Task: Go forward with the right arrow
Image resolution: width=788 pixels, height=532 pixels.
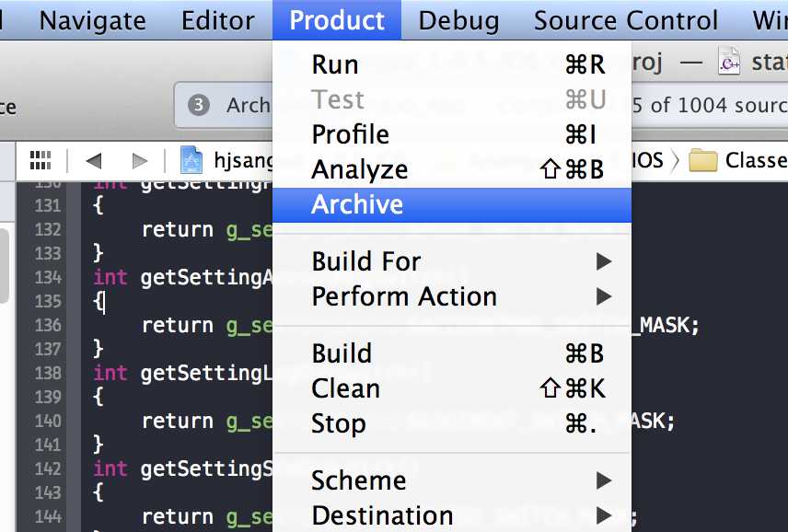Action: point(139,161)
